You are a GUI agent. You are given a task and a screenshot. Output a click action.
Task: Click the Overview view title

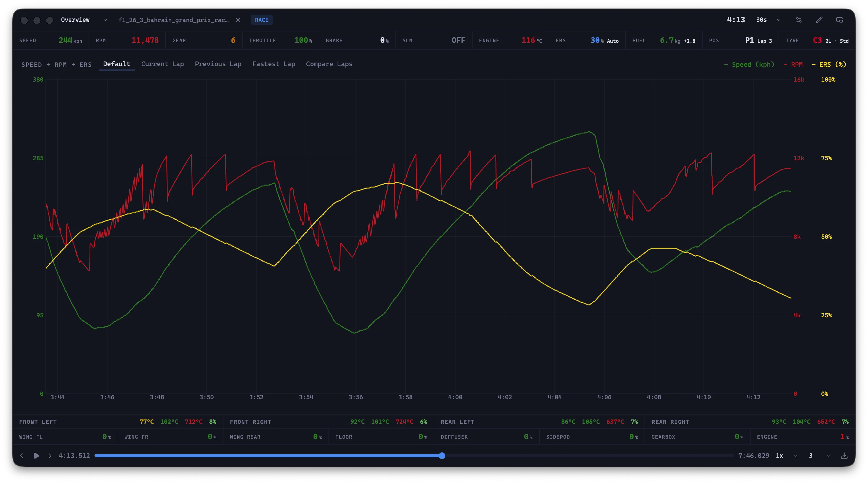coord(75,20)
